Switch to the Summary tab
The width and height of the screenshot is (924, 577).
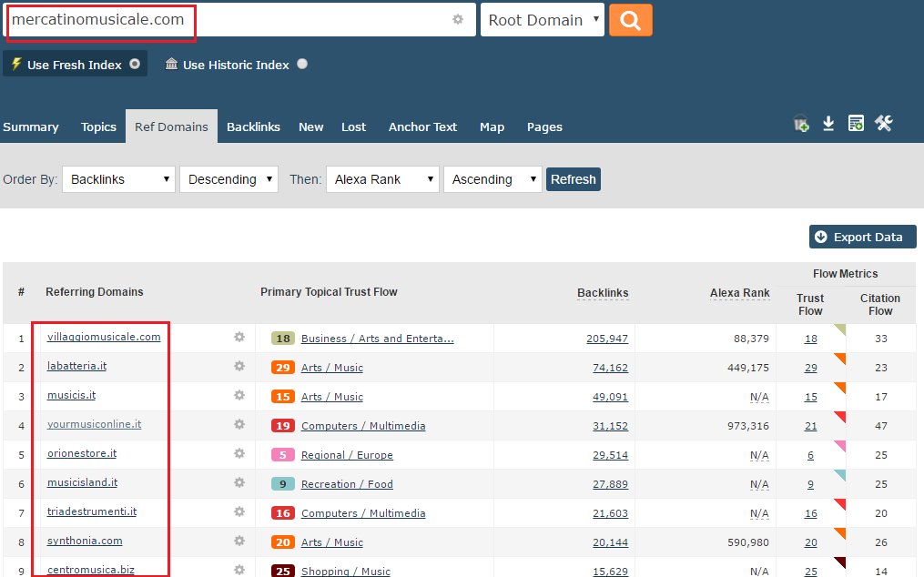tap(31, 127)
